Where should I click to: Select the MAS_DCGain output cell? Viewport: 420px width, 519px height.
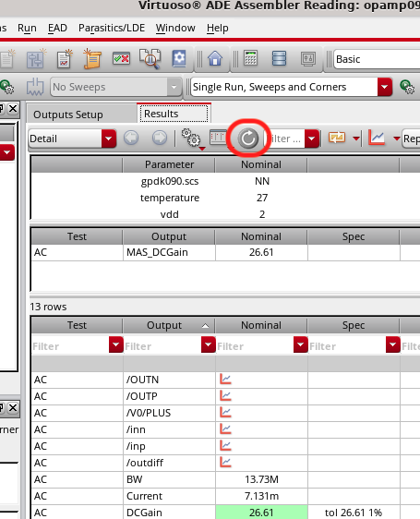(169, 252)
